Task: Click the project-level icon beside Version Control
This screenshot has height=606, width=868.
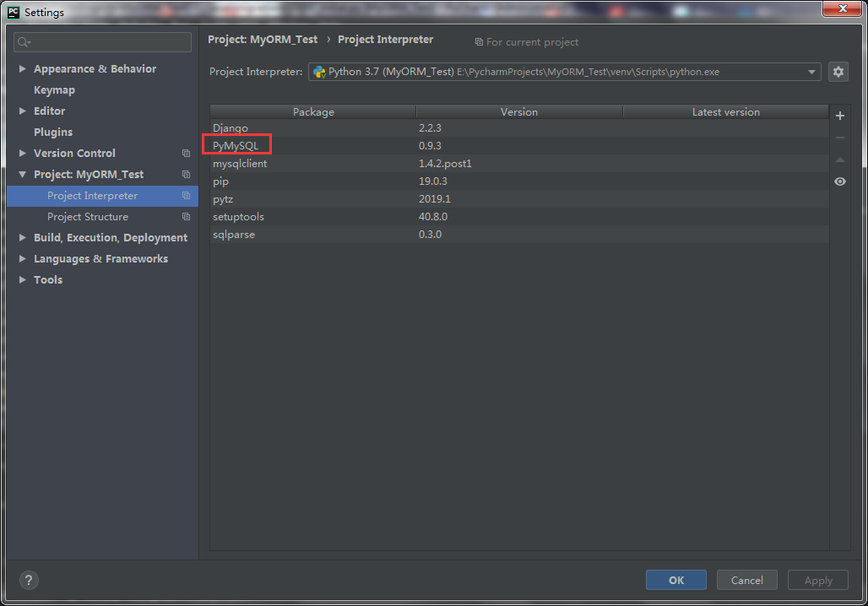Action: pyautogui.click(x=186, y=154)
